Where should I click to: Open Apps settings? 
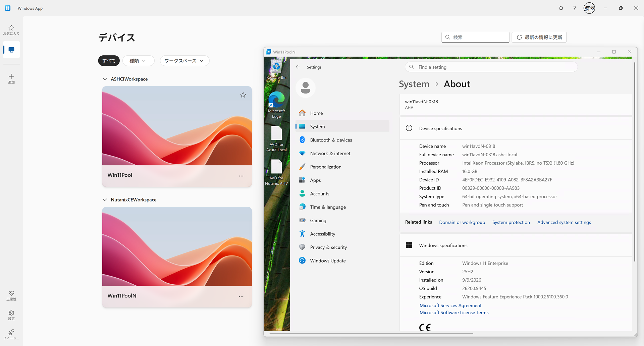(x=342, y=180)
